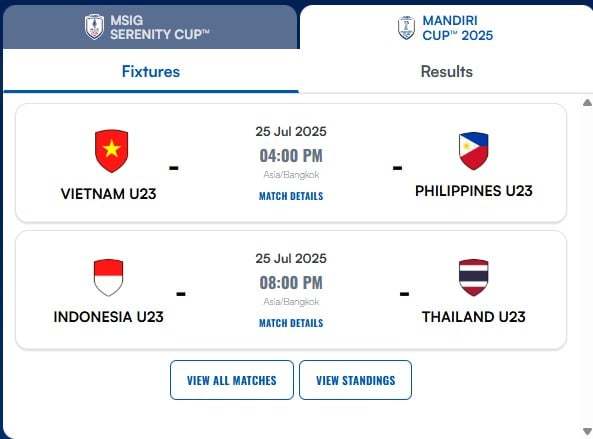Open the Fixtures tab
The image size is (593, 439).
click(x=151, y=71)
